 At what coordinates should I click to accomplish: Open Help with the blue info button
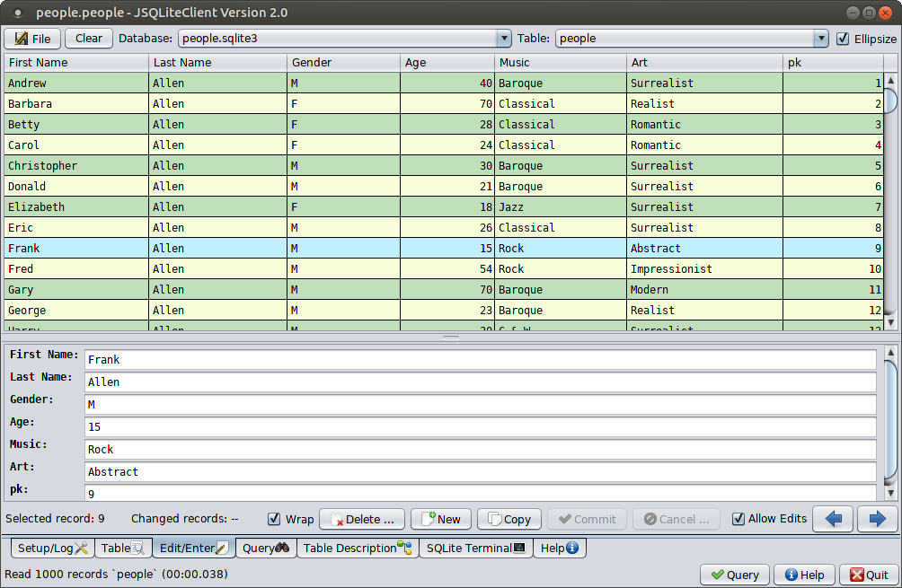pyautogui.click(x=804, y=575)
